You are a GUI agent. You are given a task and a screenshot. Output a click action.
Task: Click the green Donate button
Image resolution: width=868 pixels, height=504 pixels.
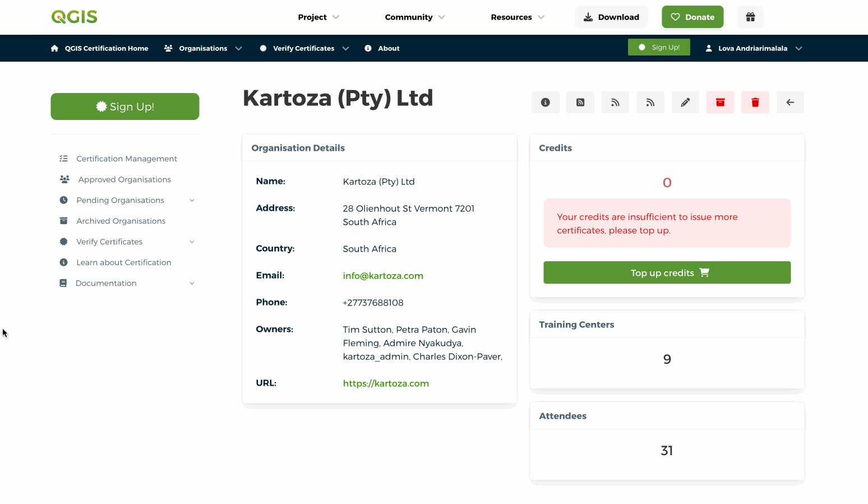[692, 17]
